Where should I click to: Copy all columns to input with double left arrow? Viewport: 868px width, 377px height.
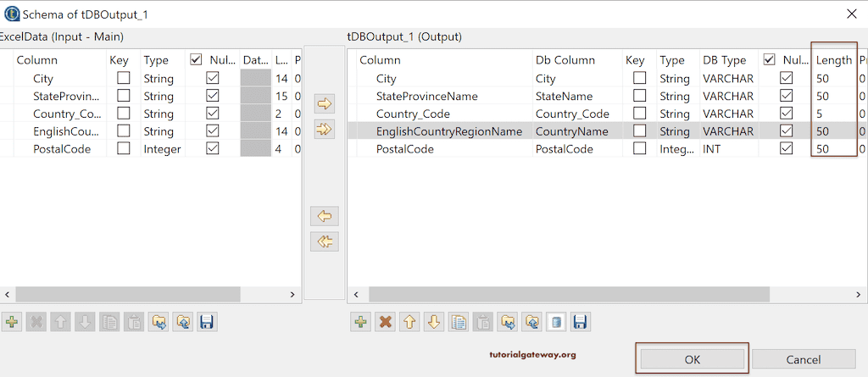[325, 242]
